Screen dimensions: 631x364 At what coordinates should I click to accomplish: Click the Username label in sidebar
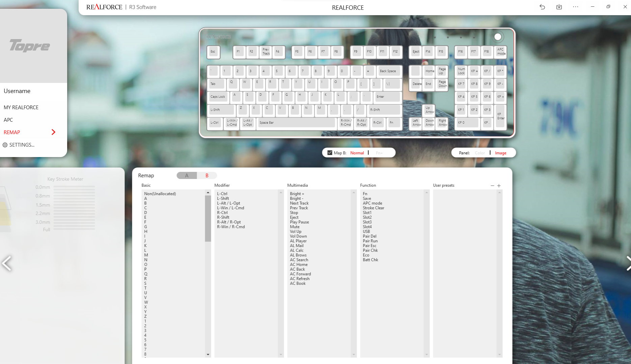click(17, 91)
